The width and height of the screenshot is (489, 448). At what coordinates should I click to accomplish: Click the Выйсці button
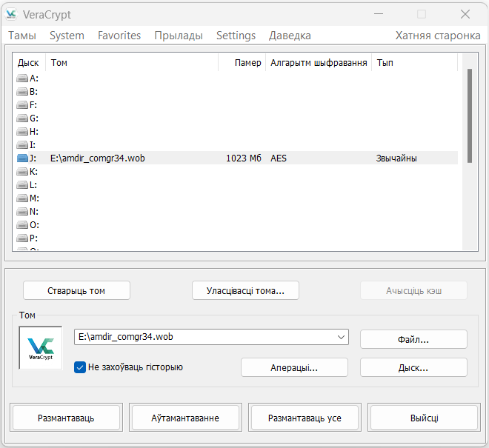pyautogui.click(x=424, y=418)
